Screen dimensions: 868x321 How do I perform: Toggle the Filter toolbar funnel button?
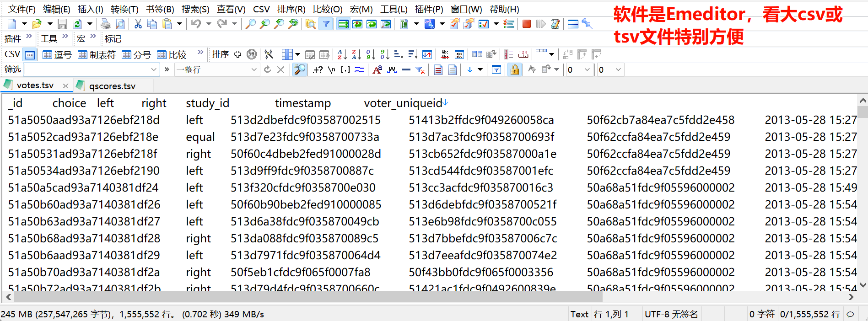pyautogui.click(x=326, y=24)
